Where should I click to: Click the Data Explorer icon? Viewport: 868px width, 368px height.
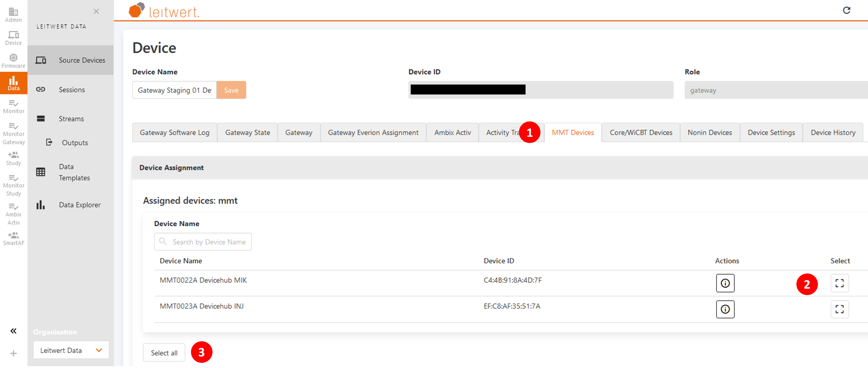point(40,205)
